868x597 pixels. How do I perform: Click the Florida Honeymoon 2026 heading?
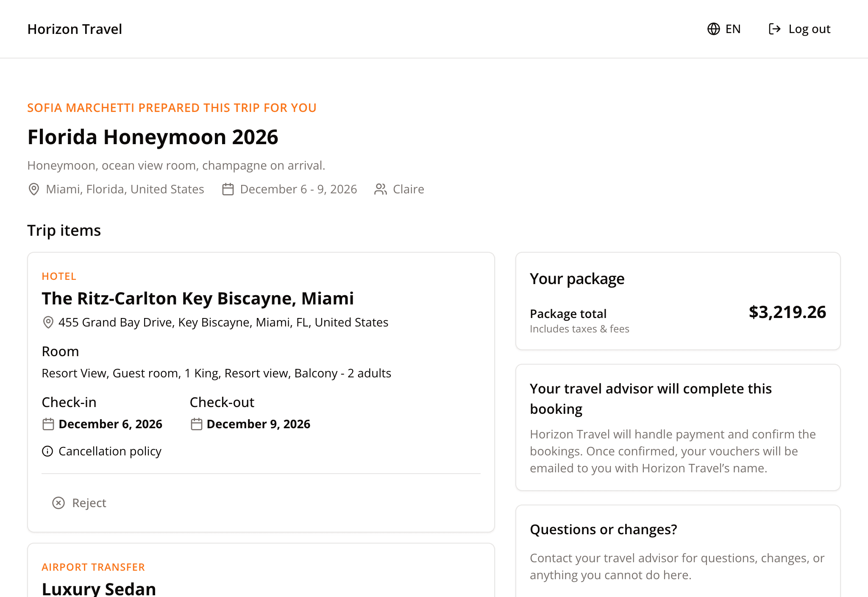point(153,137)
